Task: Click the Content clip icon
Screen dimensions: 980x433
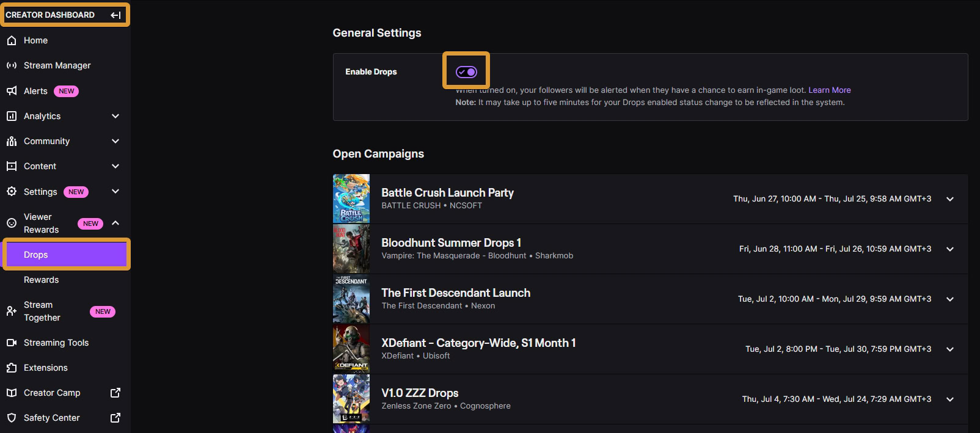Action: 12,166
